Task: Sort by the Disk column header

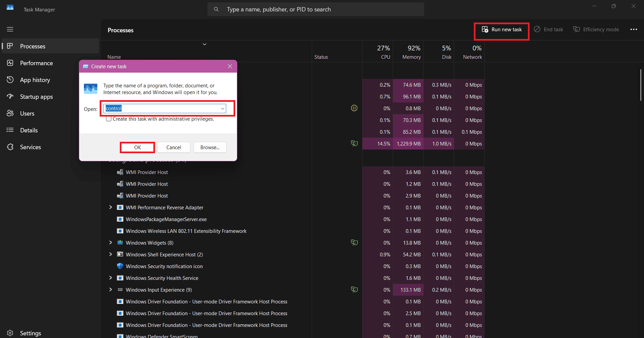Action: click(x=439, y=52)
